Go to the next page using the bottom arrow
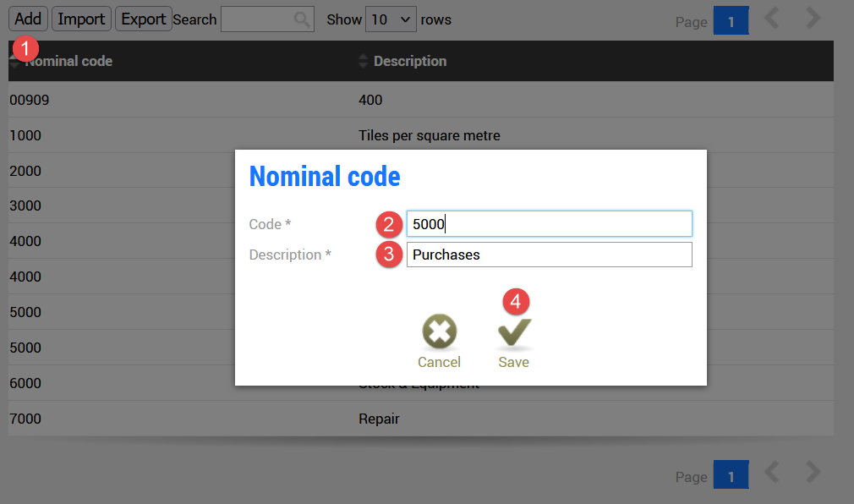The height and width of the screenshot is (504, 854). 813,473
